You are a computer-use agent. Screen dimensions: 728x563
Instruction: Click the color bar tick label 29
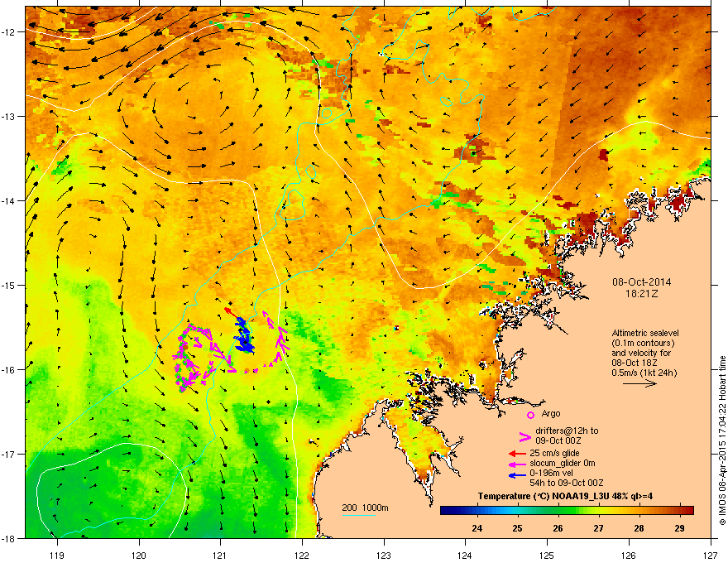679,528
